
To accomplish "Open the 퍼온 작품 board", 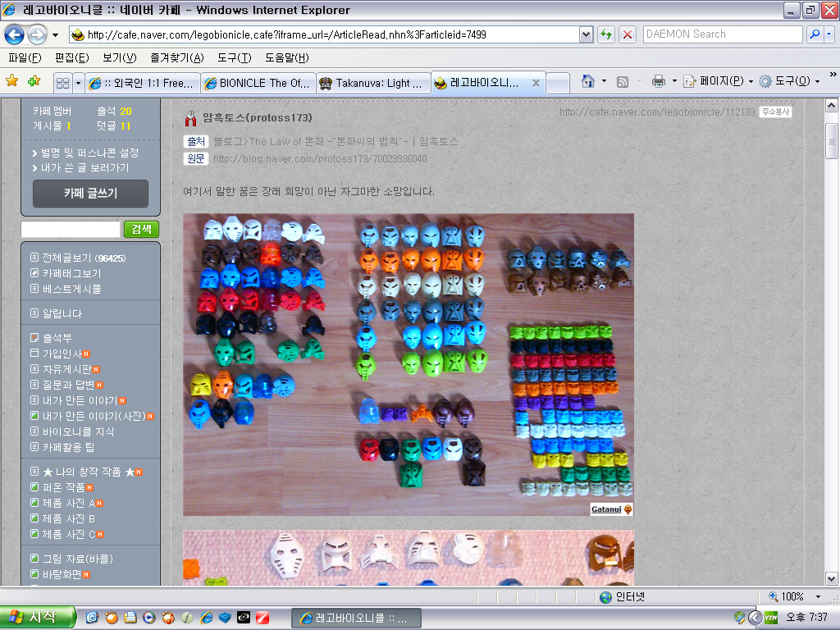I will click(x=62, y=487).
